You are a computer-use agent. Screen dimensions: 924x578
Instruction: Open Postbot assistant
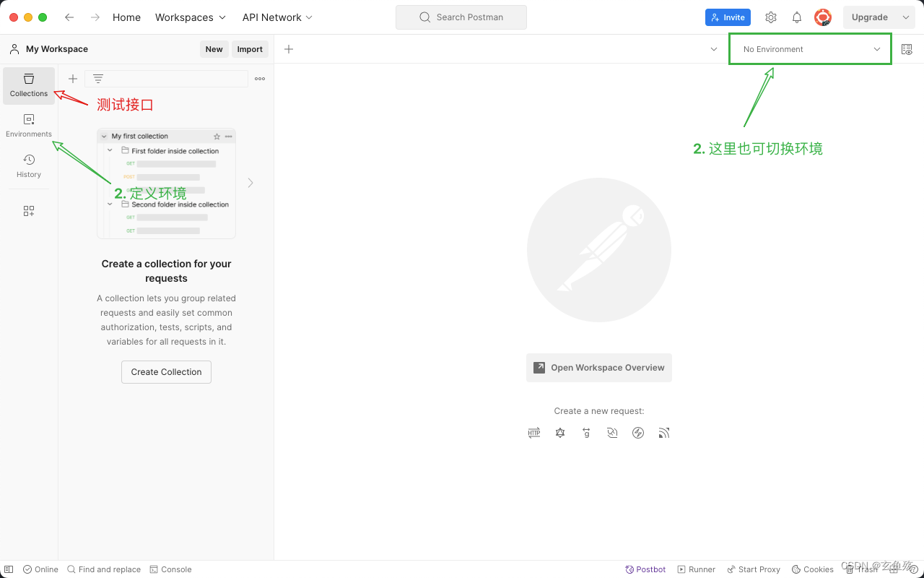[645, 569]
